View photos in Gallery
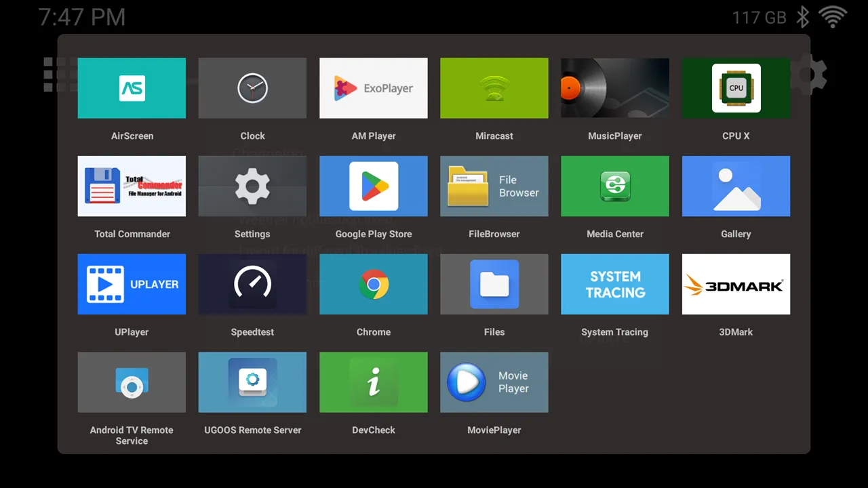Viewport: 868px width, 488px height. coord(736,186)
